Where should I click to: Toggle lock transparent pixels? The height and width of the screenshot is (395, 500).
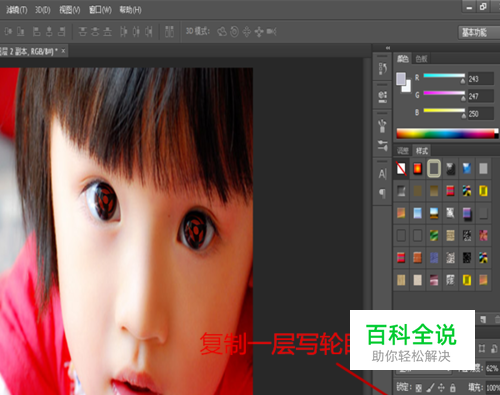419,388
